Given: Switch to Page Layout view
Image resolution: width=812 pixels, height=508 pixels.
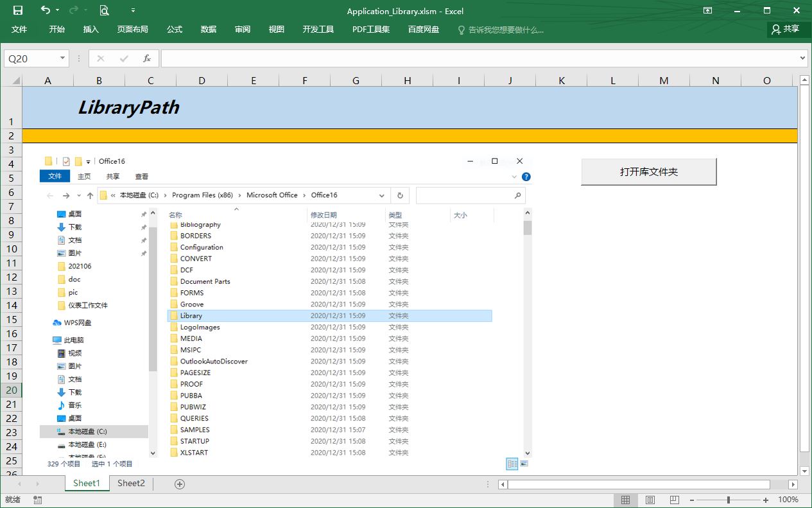Looking at the screenshot, I should 650,500.
